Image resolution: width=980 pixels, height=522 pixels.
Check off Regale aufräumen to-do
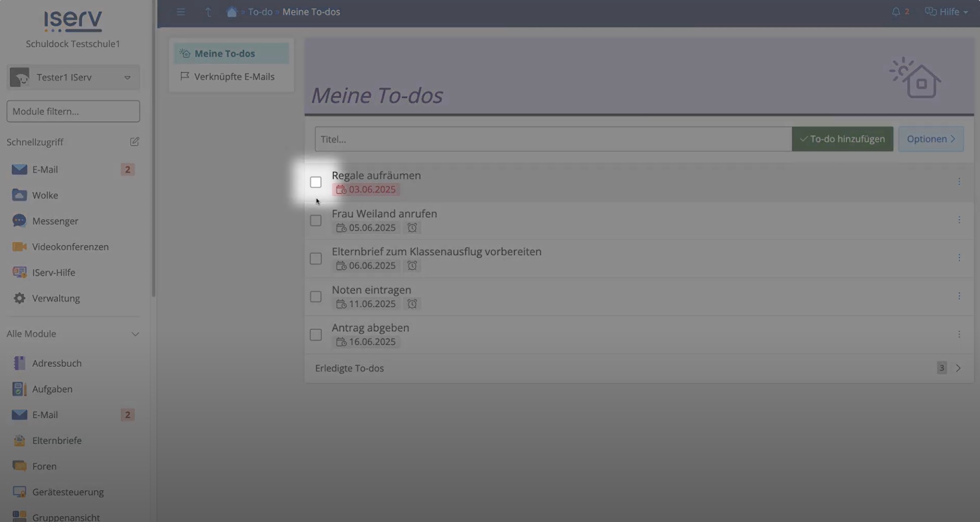click(x=315, y=182)
